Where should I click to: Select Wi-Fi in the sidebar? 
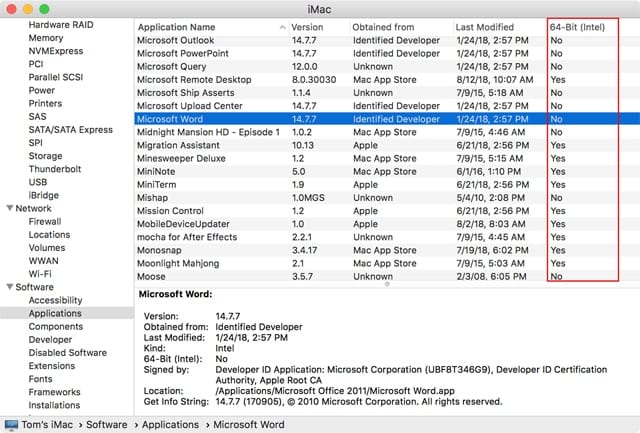(x=41, y=273)
